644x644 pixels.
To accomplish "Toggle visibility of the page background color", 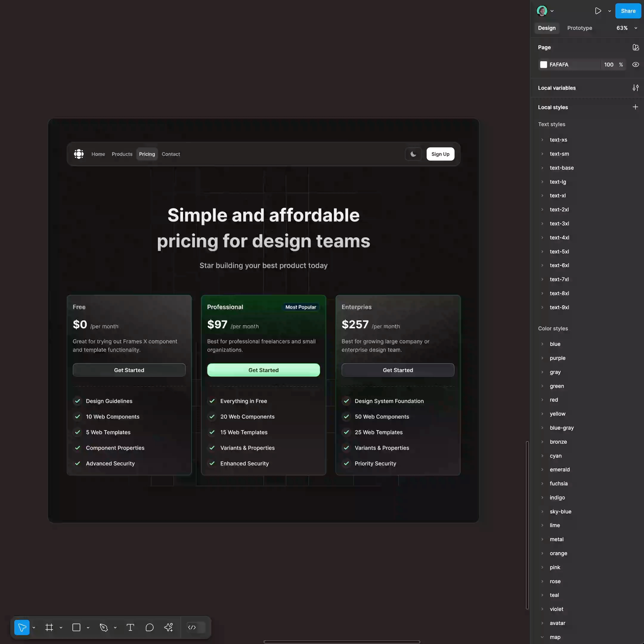I will coord(635,64).
